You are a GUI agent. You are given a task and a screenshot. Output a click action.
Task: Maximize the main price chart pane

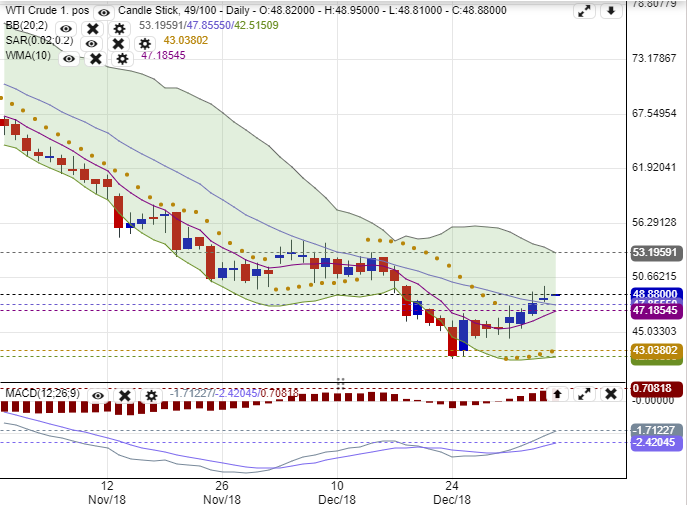(583, 12)
